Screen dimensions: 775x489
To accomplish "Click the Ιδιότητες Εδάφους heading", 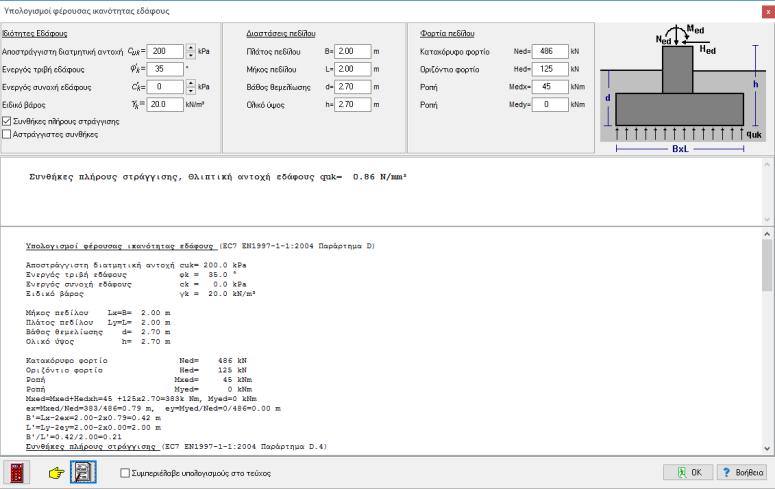I will click(35, 34).
